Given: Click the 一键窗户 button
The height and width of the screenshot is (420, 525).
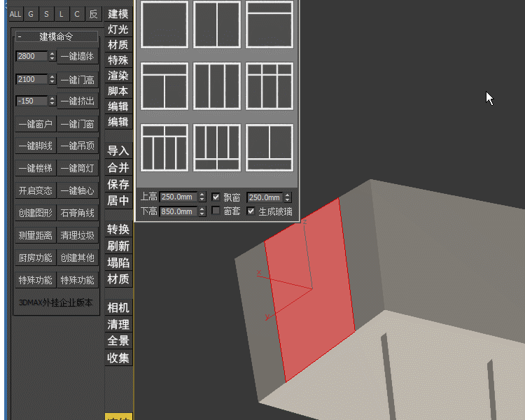Looking at the screenshot, I should [36, 125].
